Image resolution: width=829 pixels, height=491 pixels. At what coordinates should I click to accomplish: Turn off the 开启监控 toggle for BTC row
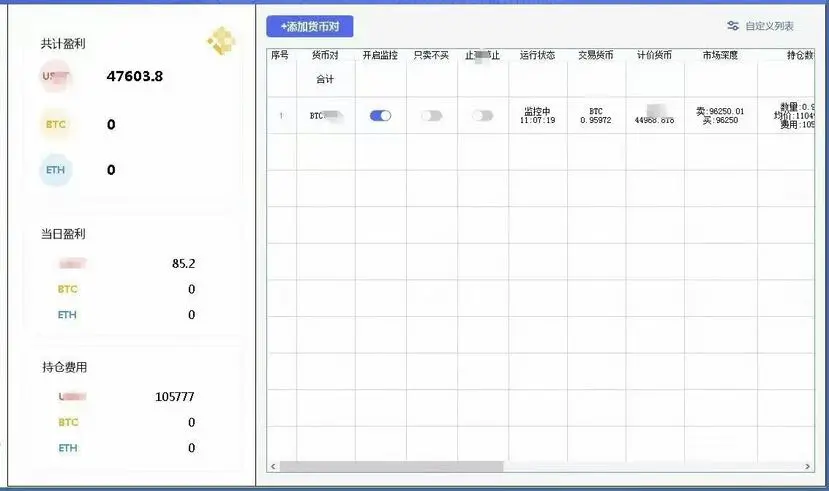point(380,115)
